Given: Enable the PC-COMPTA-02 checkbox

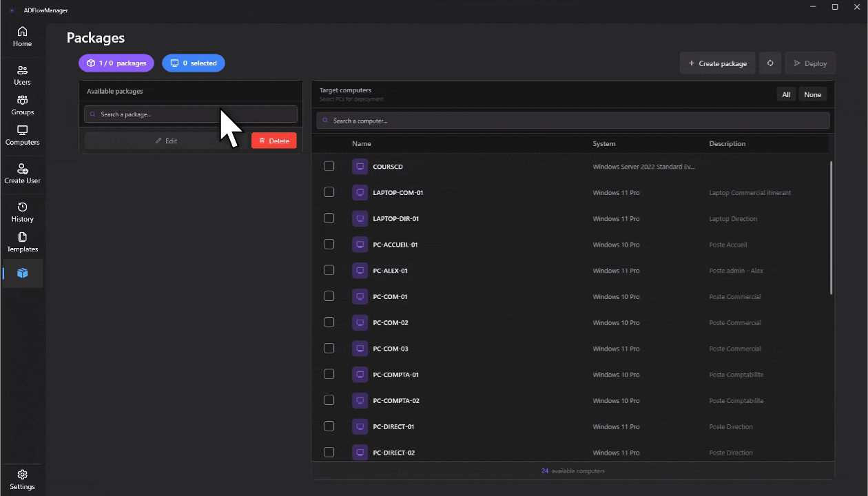Looking at the screenshot, I should coord(329,400).
